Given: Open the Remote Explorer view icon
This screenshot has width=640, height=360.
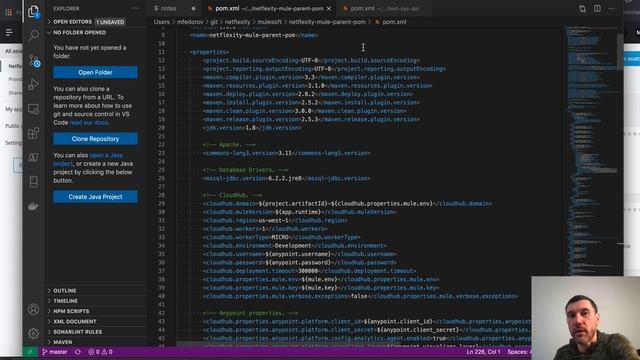Looking at the screenshot, I should (x=33, y=109).
